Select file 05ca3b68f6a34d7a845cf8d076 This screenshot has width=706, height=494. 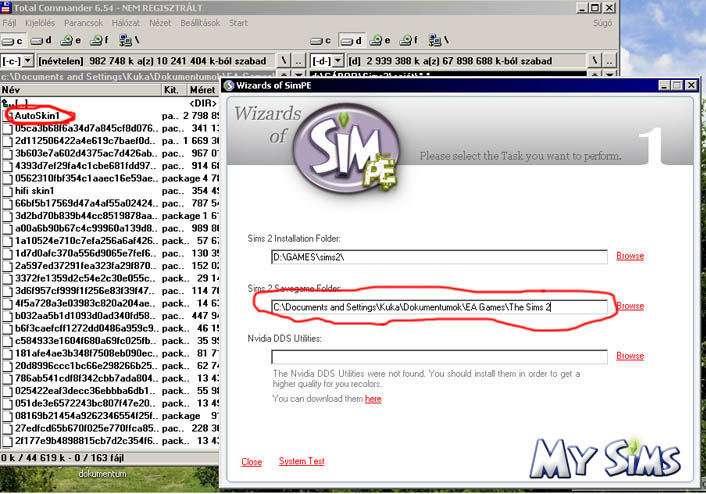(x=86, y=128)
